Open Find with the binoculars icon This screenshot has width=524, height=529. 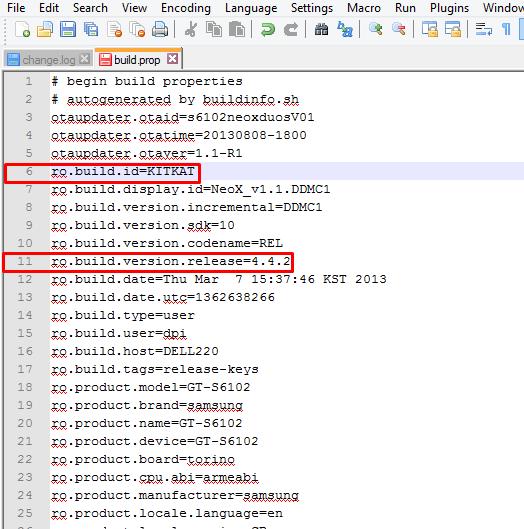tap(321, 29)
